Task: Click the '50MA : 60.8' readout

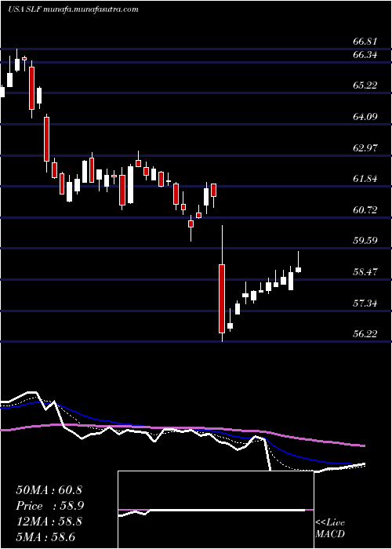Action: tap(49, 490)
